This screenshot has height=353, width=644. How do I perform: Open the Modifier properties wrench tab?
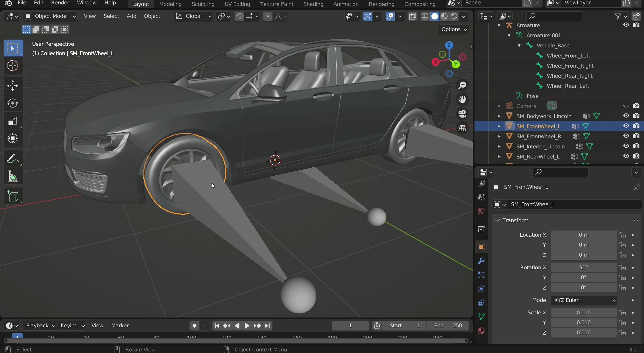pos(481,261)
